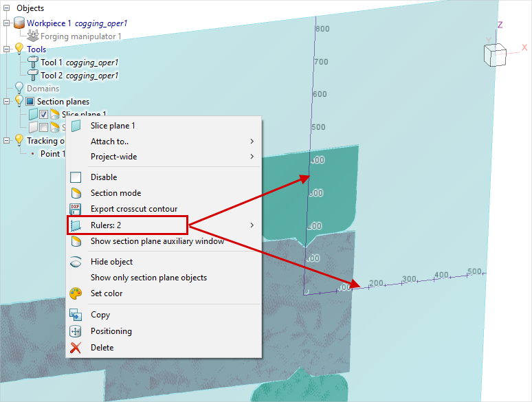The height and width of the screenshot is (402, 532).
Task: Choose Show section plane auxiliary window
Action: (x=157, y=241)
